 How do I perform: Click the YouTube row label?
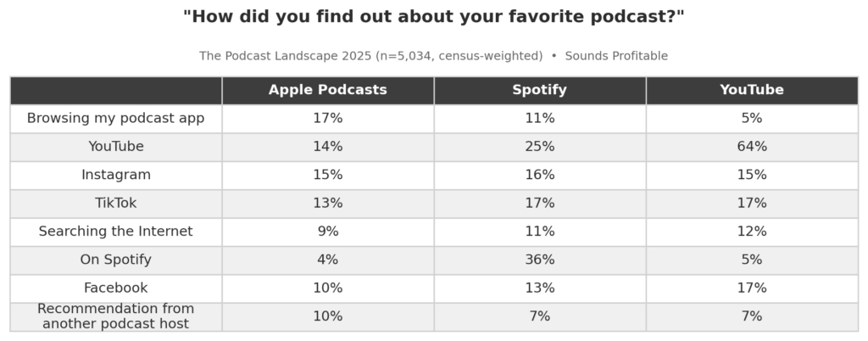coord(115,147)
